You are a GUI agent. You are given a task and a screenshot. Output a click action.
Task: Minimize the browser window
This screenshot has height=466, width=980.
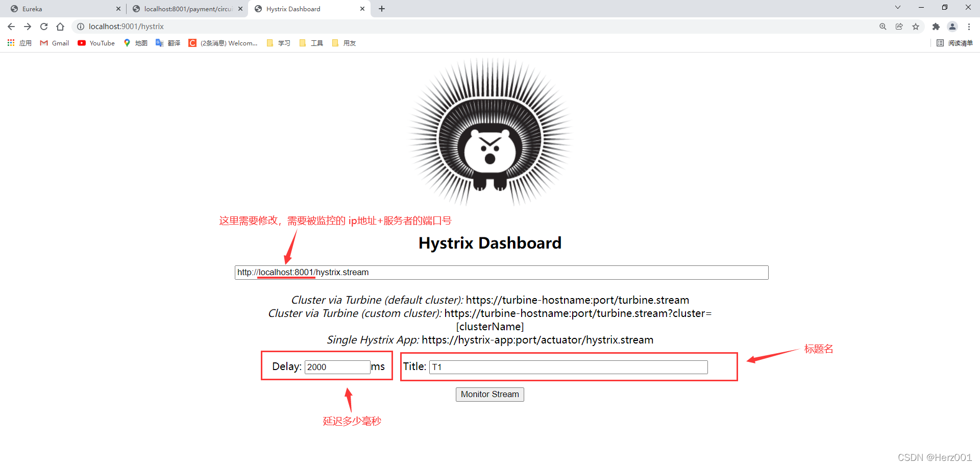[x=921, y=7]
